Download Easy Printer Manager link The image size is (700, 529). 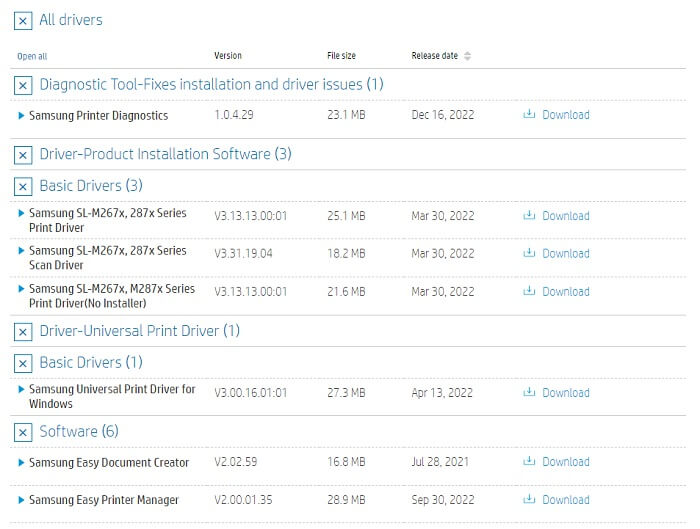566,500
